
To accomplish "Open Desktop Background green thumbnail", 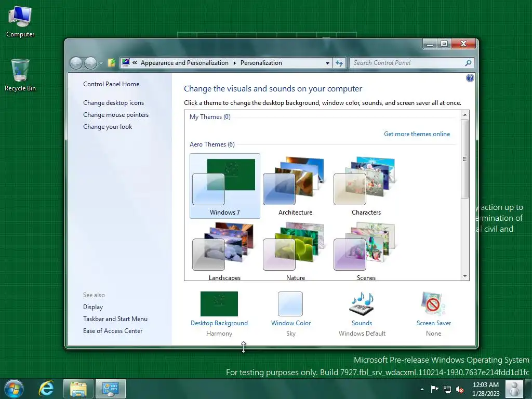I will [x=219, y=303].
